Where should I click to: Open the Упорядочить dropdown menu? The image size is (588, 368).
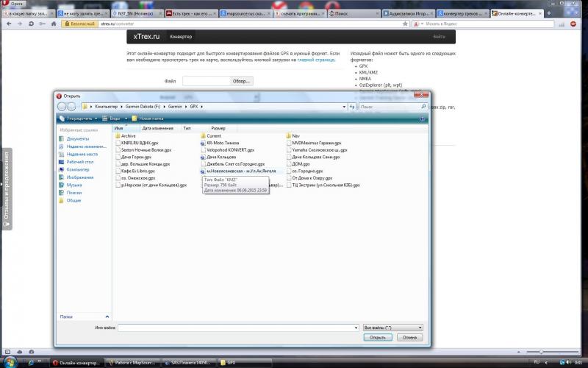(79, 118)
